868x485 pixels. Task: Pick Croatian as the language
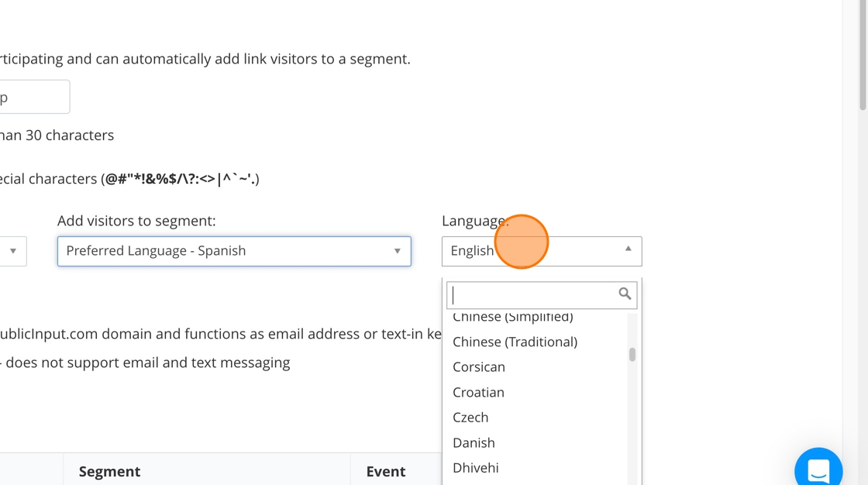[x=478, y=392]
